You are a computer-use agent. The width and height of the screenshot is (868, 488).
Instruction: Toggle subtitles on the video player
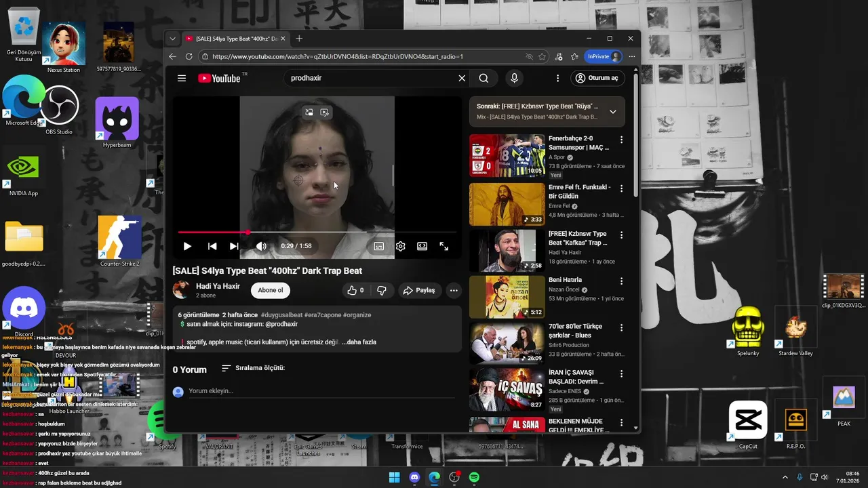tap(379, 246)
